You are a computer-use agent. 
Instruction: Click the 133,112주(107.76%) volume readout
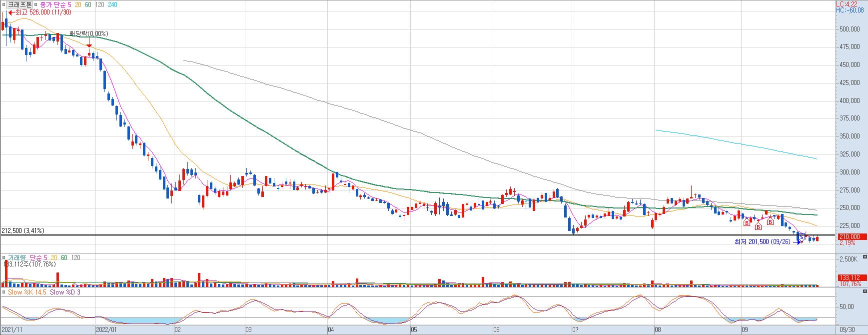pyautogui.click(x=29, y=264)
